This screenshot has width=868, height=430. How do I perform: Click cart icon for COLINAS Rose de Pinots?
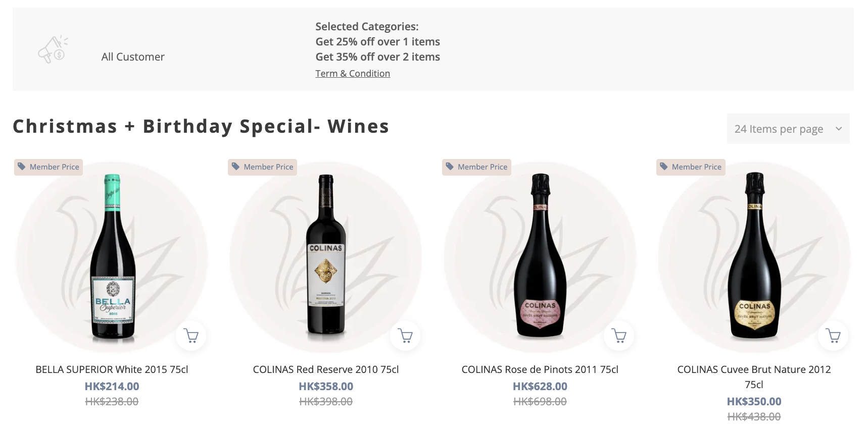click(x=619, y=336)
